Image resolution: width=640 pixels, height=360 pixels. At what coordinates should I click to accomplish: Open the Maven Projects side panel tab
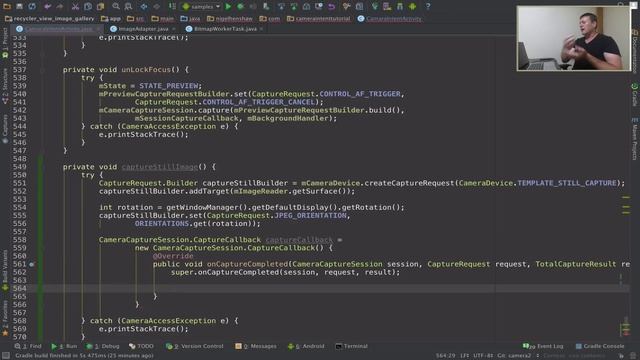pos(635,139)
